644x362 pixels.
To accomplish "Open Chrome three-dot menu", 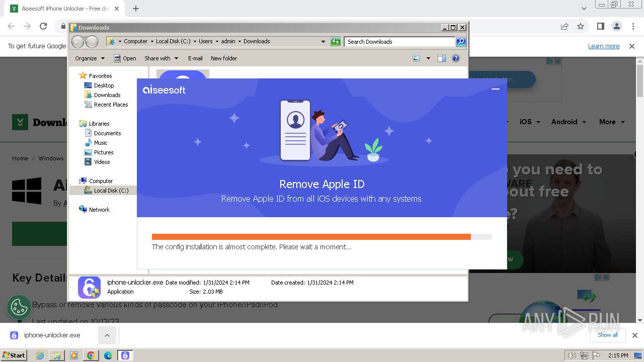I will (x=632, y=26).
